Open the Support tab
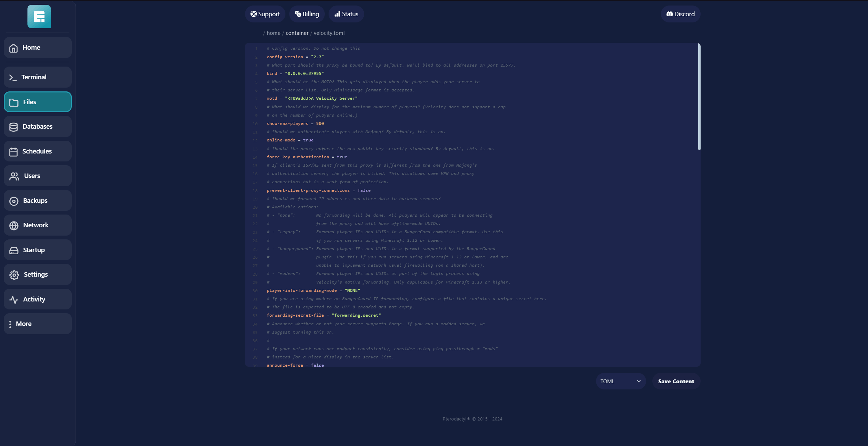This screenshot has height=446, width=868. (265, 14)
